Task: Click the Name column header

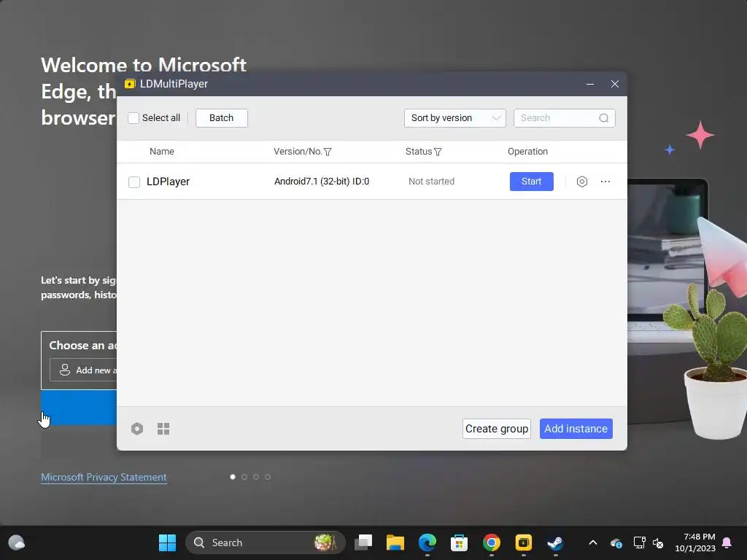Action: (x=162, y=152)
